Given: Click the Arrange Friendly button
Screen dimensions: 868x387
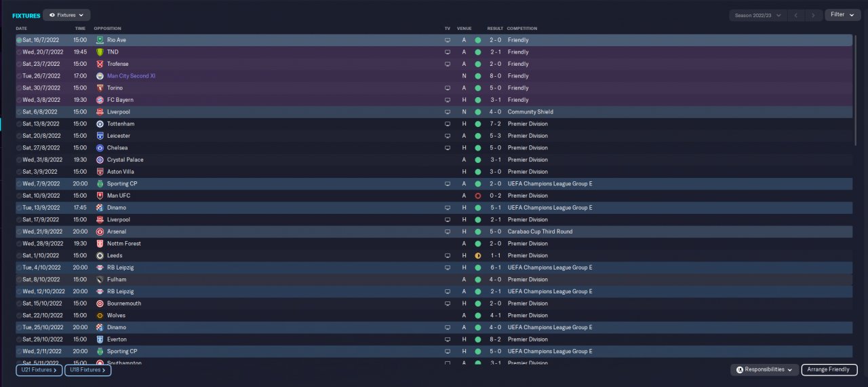Looking at the screenshot, I should point(829,369).
